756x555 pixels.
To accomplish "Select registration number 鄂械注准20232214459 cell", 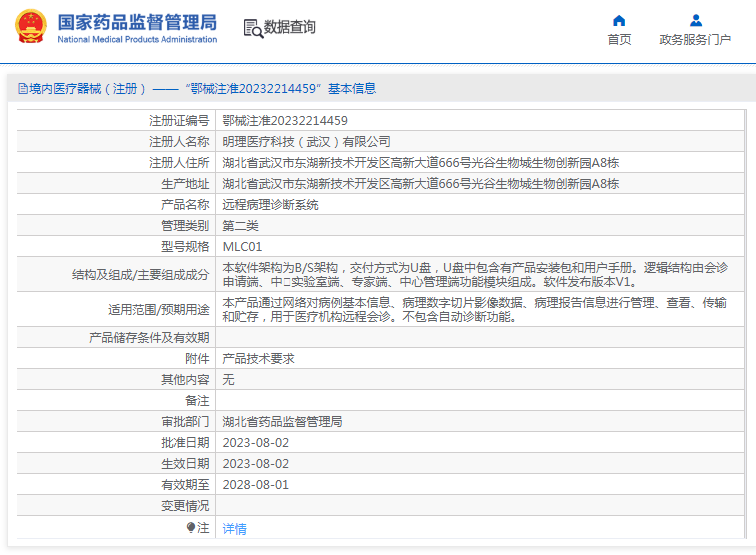I will pos(285,121).
